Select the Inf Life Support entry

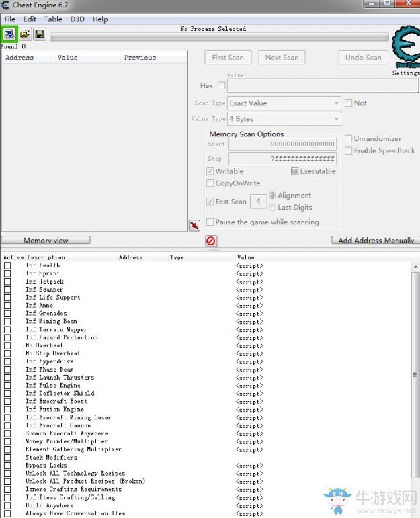pos(53,298)
